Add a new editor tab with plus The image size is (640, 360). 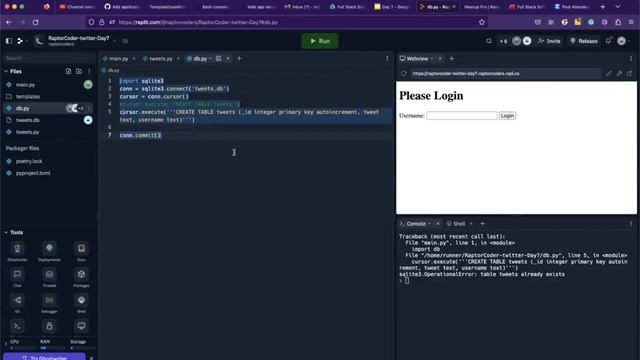pos(239,58)
